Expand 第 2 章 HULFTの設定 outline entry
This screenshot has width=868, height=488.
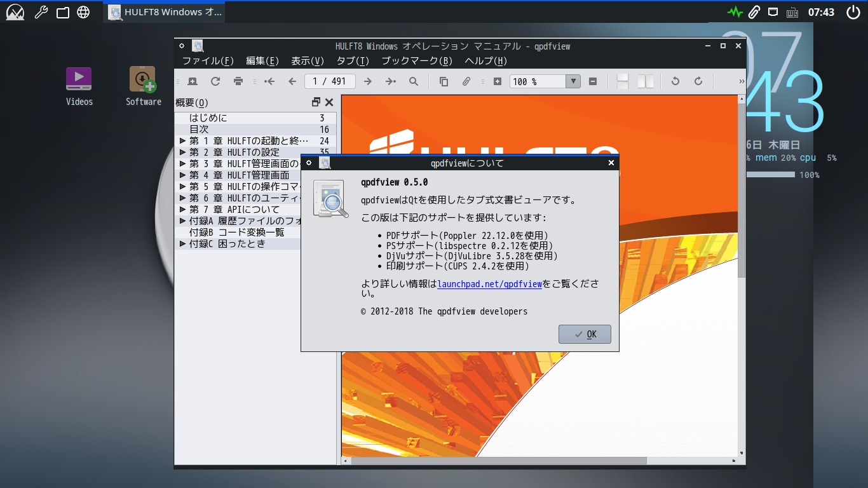182,152
